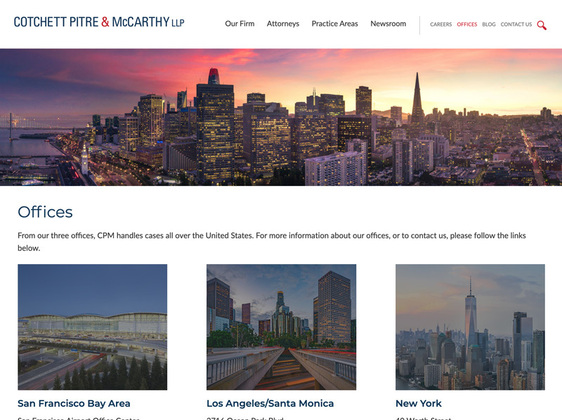Viewport: 562px width, 420px height.
Task: Click the Cotchett Pitre & McCarthy LLP logo
Action: (99, 22)
